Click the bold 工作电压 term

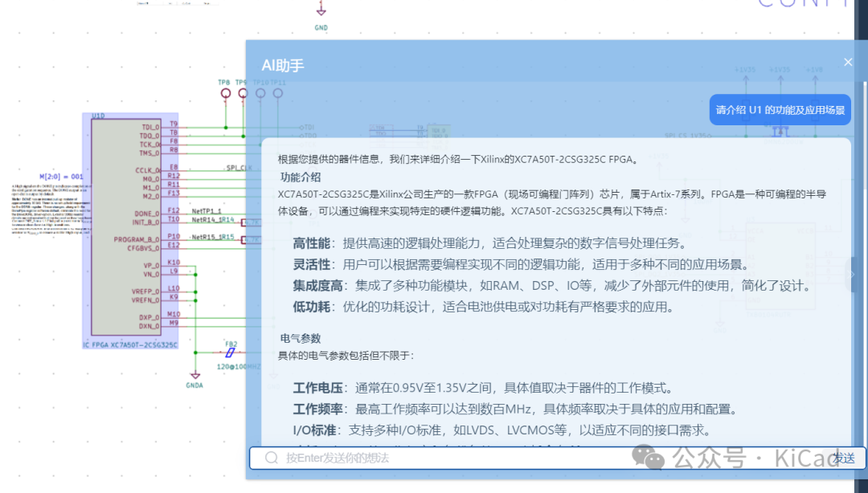(317, 388)
